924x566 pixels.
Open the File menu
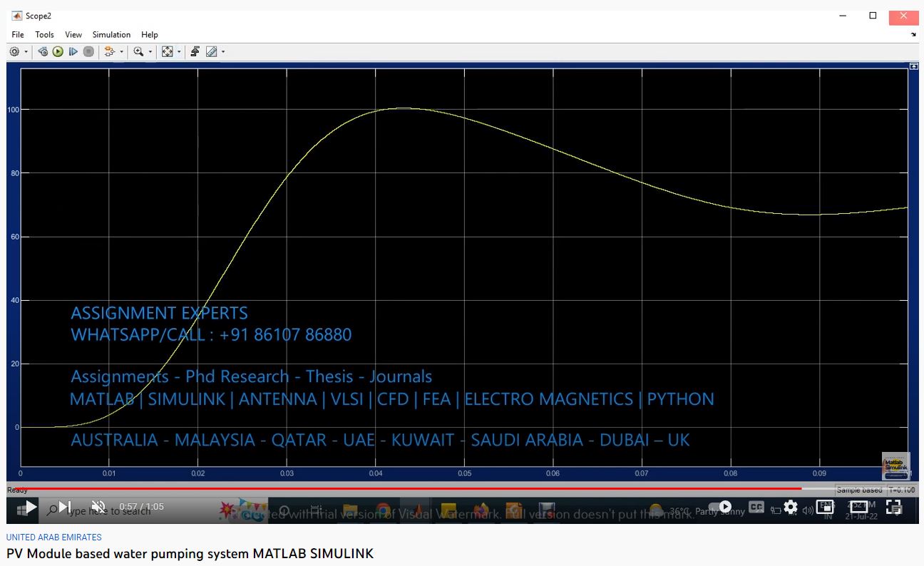[x=18, y=34]
